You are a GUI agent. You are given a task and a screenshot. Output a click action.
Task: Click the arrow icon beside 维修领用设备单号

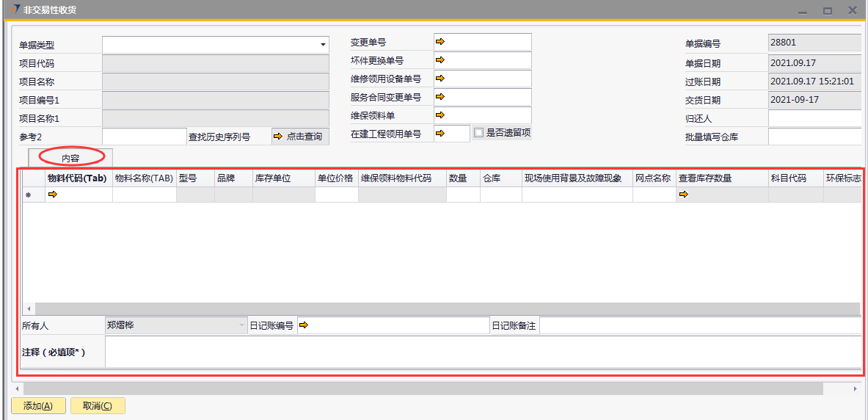point(440,78)
